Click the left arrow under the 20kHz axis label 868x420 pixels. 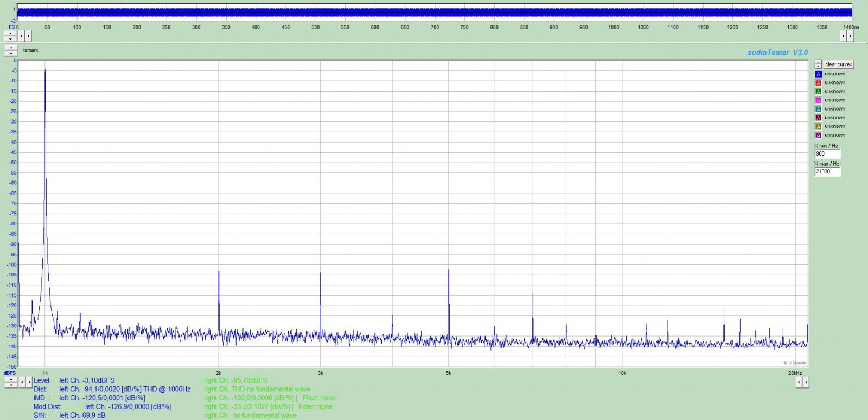799,382
